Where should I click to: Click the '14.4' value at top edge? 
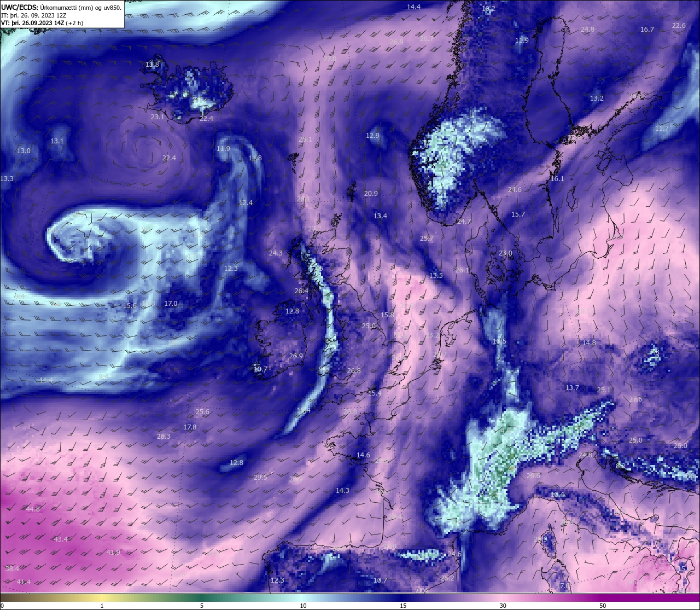pos(413,7)
